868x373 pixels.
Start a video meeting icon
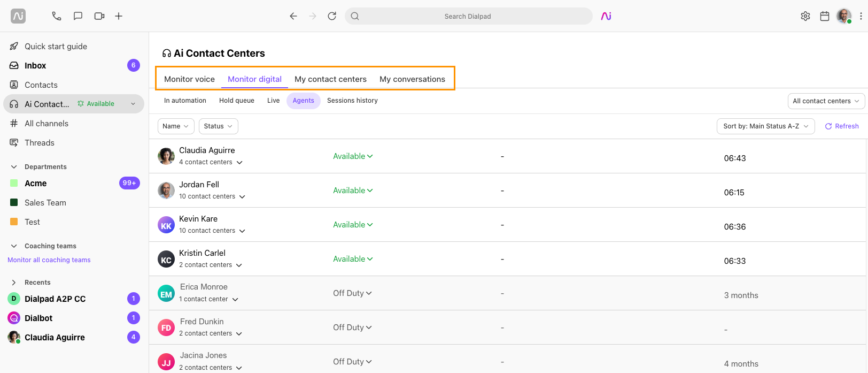point(99,16)
